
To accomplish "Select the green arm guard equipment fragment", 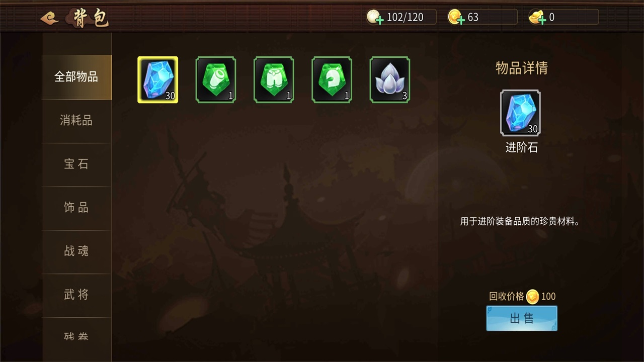I will 216,79.
